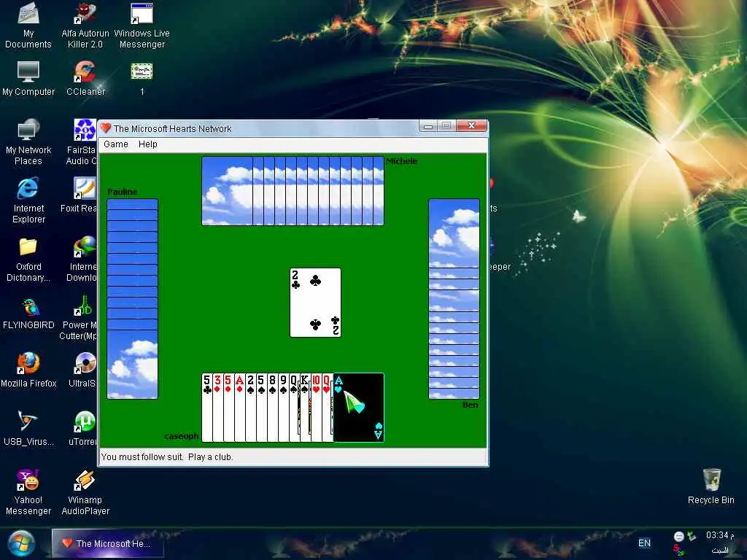The image size is (747, 560).
Task: Select the desktop file named 1
Action: pyautogui.click(x=142, y=79)
